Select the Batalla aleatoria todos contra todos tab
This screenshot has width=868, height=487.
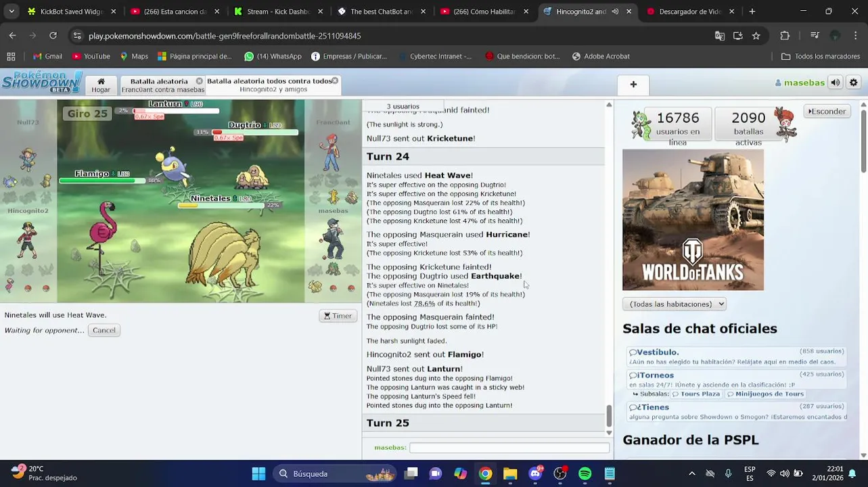pyautogui.click(x=269, y=85)
